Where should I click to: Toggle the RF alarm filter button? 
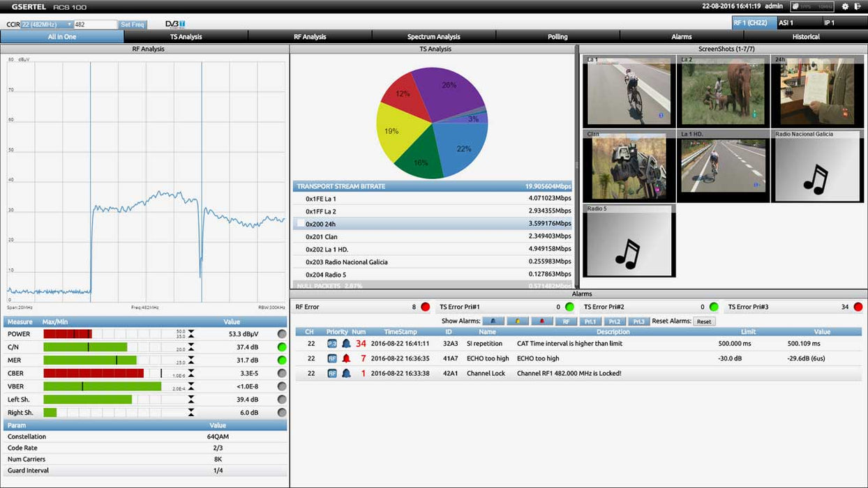point(566,321)
